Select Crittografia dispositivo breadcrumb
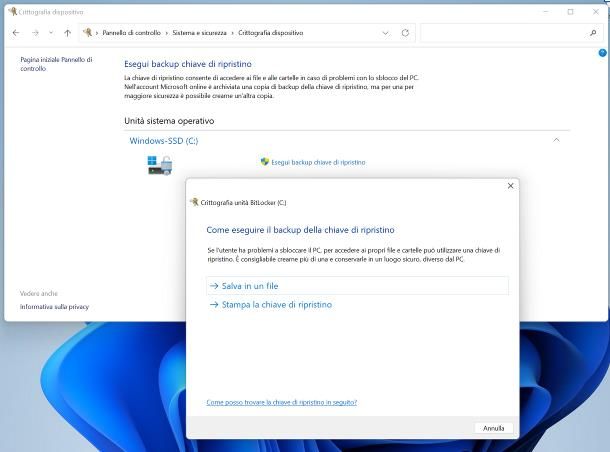 pyautogui.click(x=271, y=33)
